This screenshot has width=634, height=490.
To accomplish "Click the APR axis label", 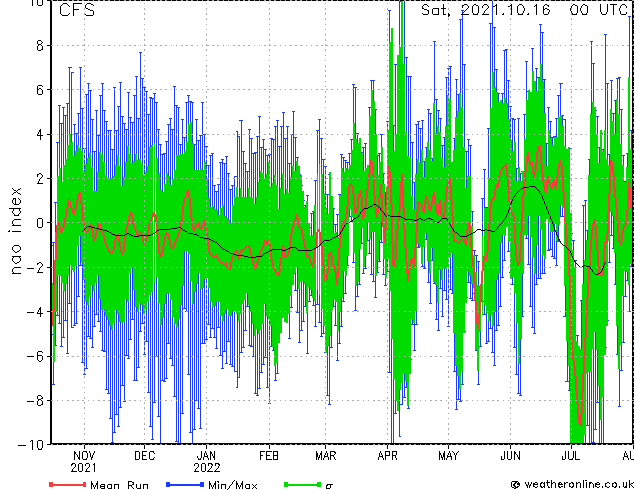I will (387, 456).
